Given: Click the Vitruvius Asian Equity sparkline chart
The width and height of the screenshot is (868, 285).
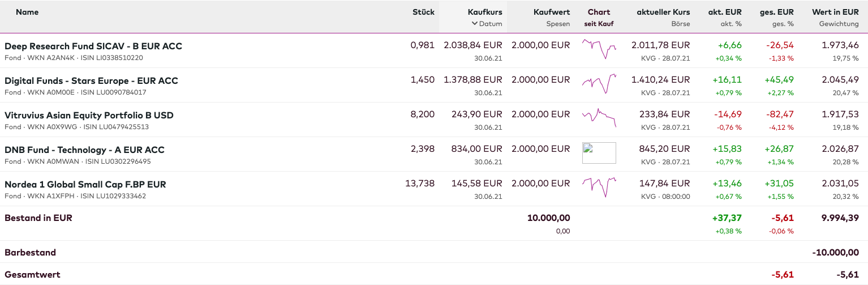Looking at the screenshot, I should (x=599, y=118).
